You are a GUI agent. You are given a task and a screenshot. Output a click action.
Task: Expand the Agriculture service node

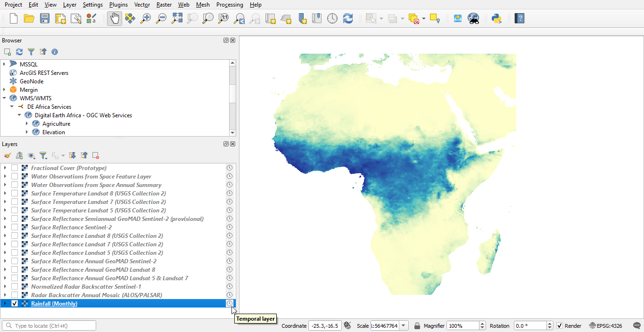pos(27,123)
